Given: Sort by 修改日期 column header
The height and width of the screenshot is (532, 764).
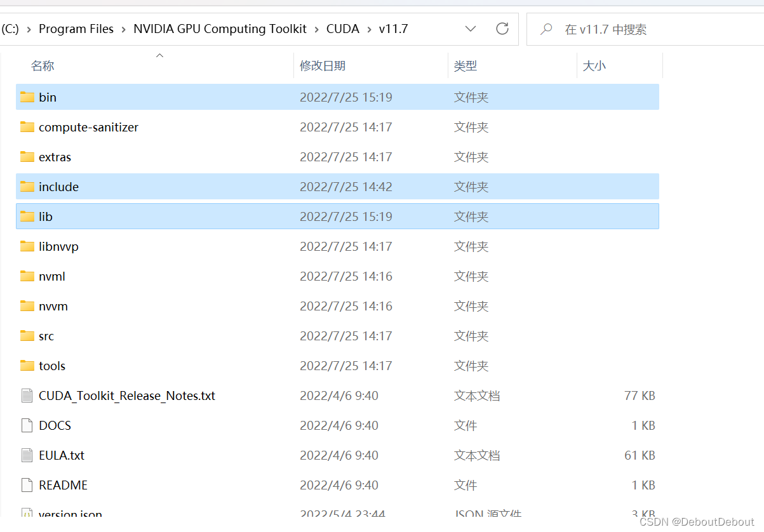Looking at the screenshot, I should [x=323, y=66].
